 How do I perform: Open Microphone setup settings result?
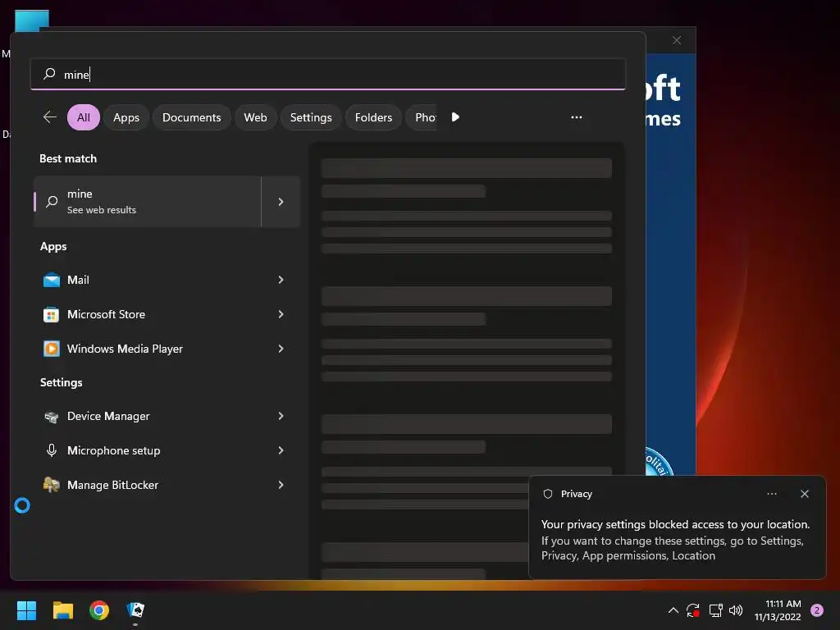coord(167,450)
